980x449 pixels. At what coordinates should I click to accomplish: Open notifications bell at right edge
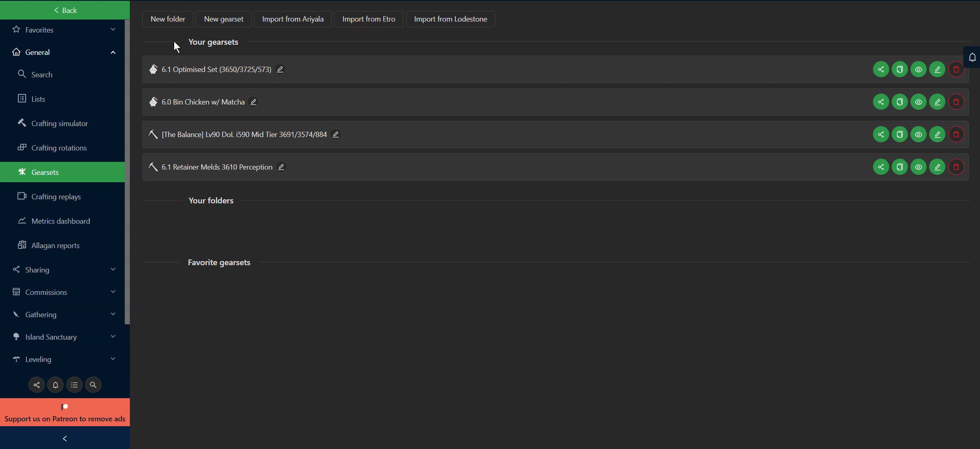(972, 57)
